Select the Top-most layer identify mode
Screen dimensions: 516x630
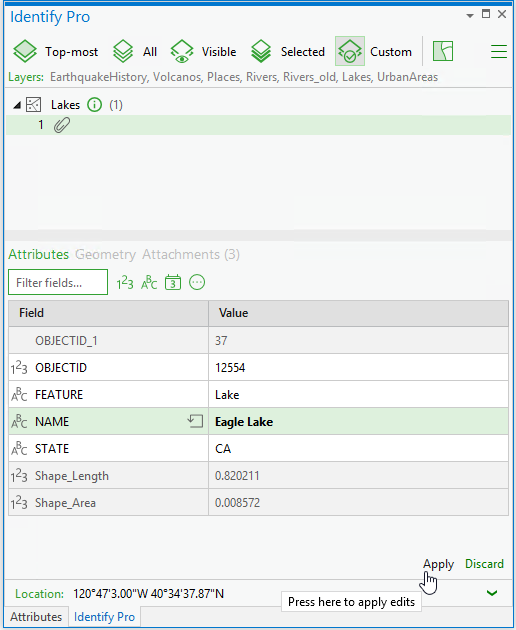click(55, 51)
